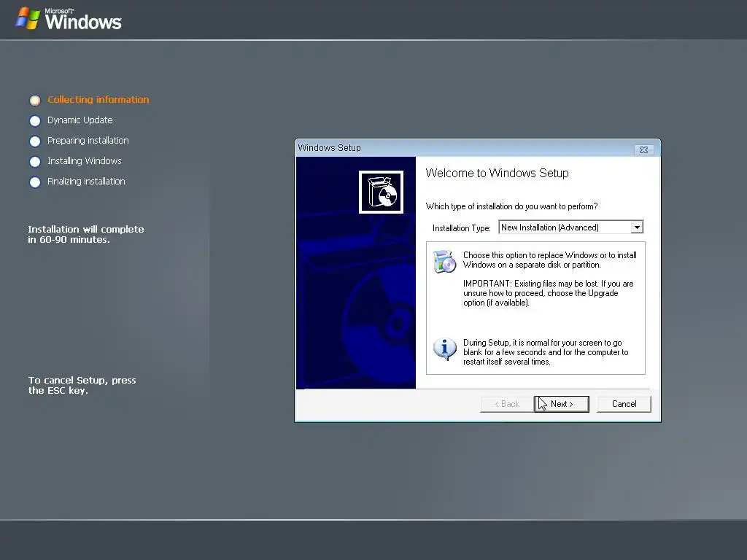Click the 'Choose this option to replace Windows' text

pyautogui.click(x=550, y=260)
